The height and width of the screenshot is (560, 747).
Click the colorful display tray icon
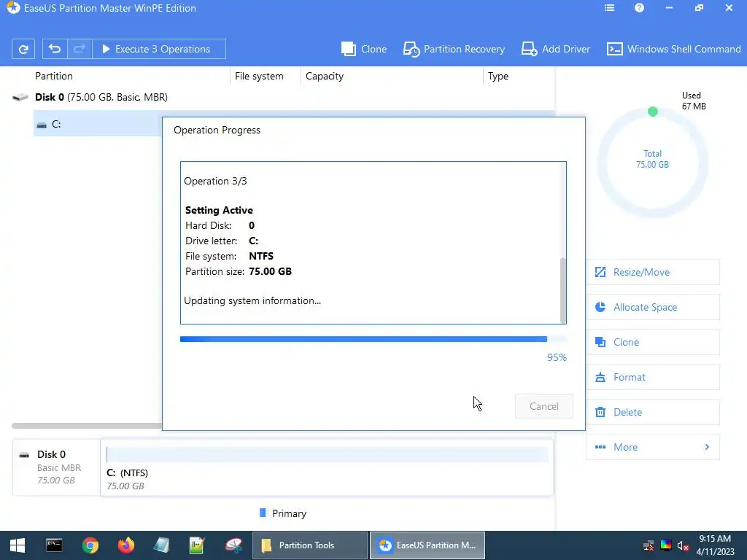pos(666,545)
